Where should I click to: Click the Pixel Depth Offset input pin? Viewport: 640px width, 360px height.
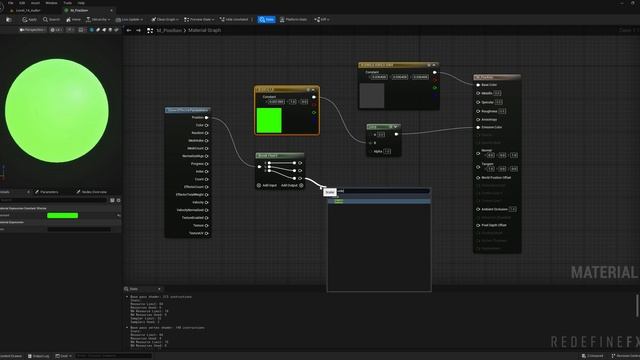click(478, 225)
